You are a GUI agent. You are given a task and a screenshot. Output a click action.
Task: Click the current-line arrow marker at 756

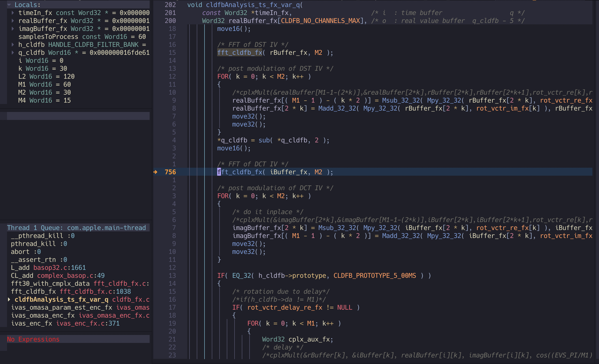155,172
